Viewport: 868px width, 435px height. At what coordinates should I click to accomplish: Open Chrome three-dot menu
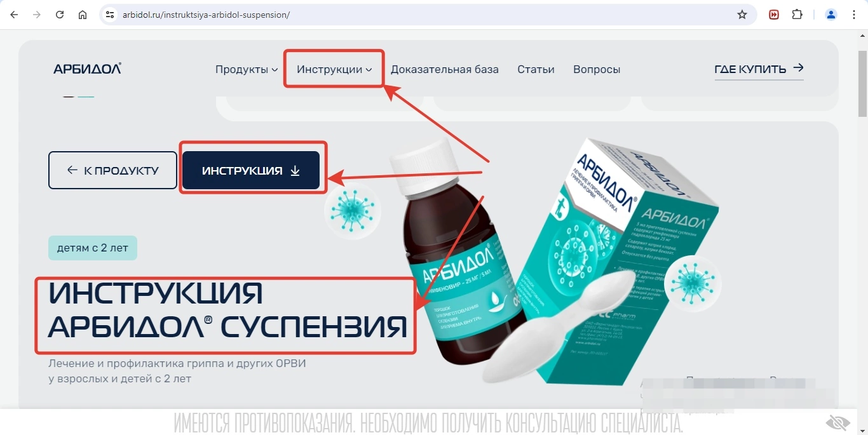point(854,15)
